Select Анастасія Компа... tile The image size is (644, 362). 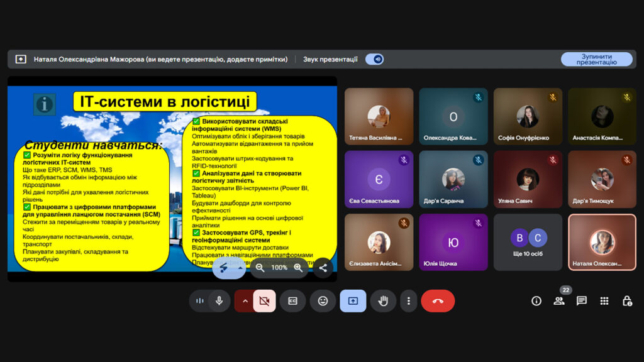[602, 116]
